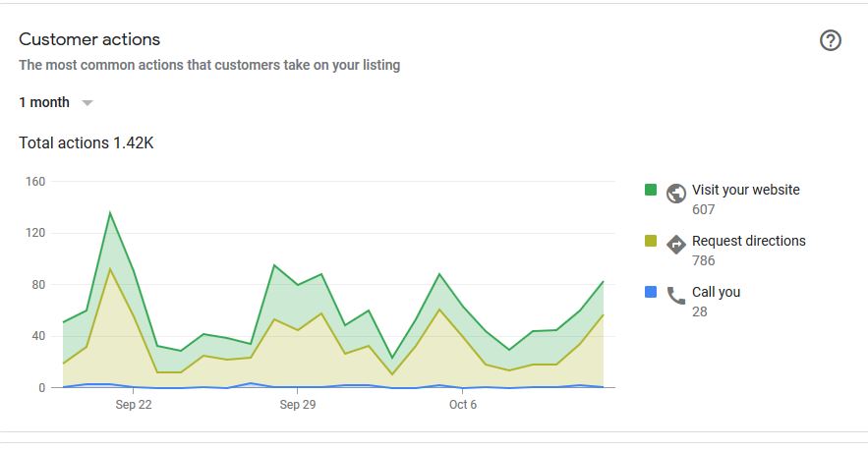This screenshot has width=868, height=451.
Task: Click the Oct 6 axis date label
Action: coord(462,404)
